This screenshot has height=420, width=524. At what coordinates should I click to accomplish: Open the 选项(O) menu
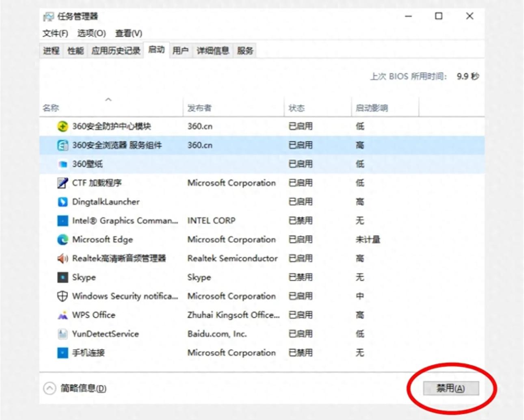point(91,33)
